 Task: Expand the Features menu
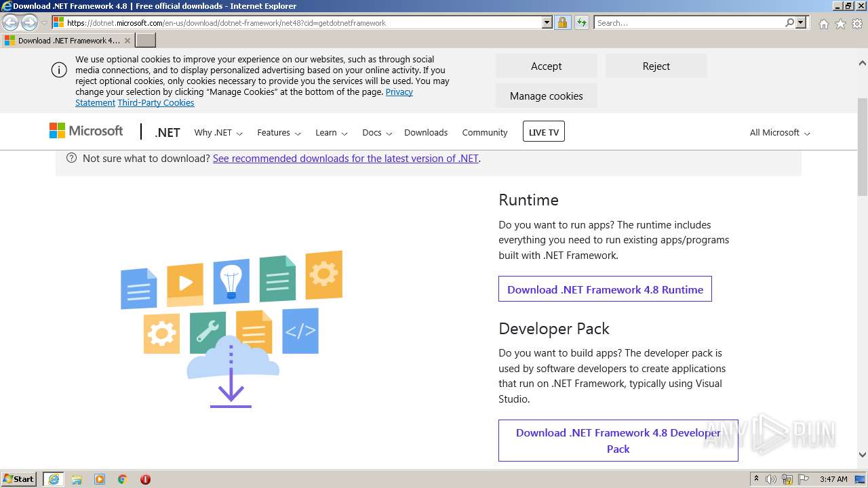[x=279, y=133]
